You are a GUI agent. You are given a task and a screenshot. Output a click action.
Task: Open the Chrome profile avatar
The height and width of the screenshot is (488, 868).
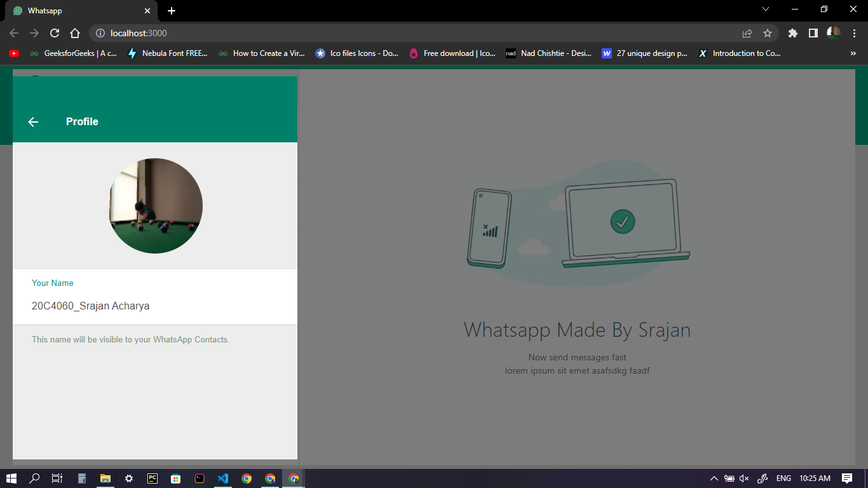(x=833, y=33)
